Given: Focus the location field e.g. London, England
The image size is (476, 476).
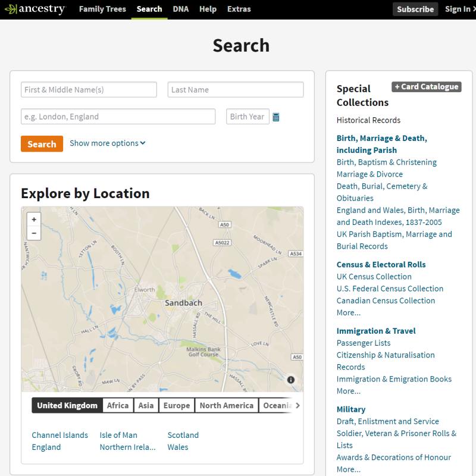Looking at the screenshot, I should click(118, 117).
